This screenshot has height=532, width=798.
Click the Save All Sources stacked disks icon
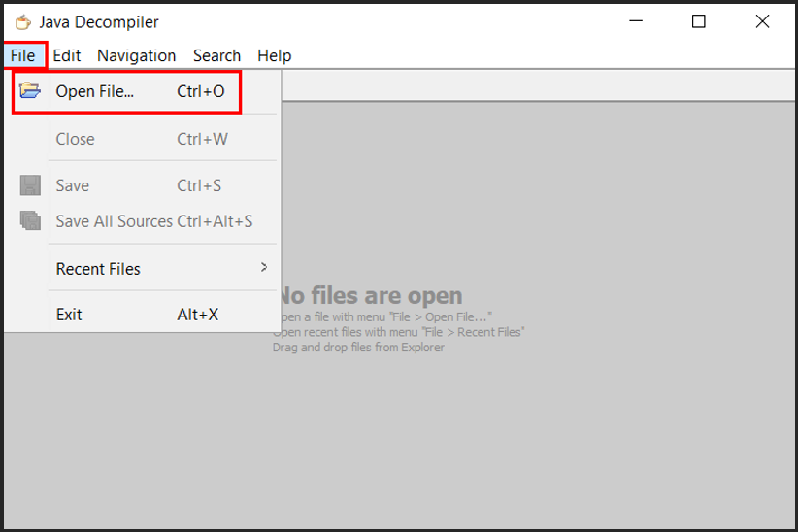(30, 220)
